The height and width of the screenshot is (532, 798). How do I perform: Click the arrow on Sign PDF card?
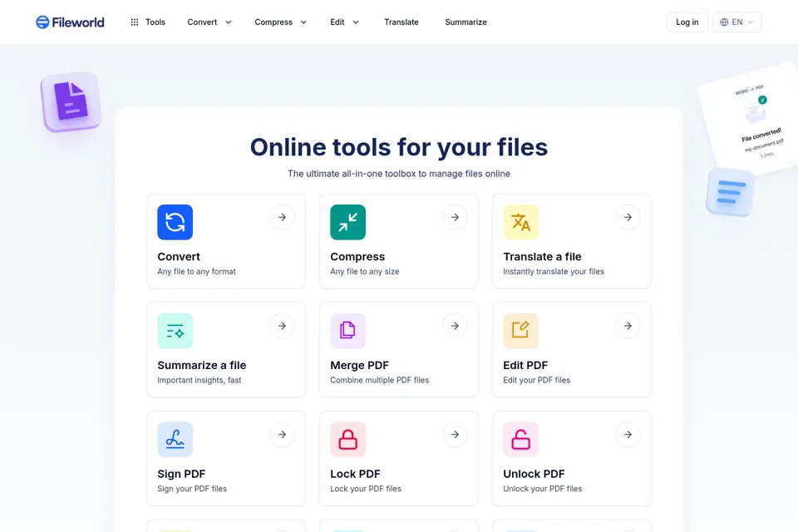(x=282, y=435)
